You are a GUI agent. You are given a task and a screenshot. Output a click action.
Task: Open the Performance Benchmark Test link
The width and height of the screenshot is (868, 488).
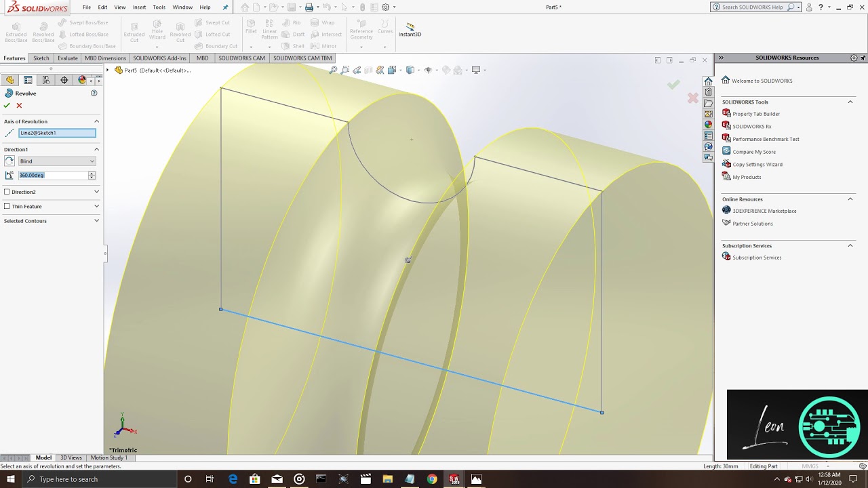point(766,139)
